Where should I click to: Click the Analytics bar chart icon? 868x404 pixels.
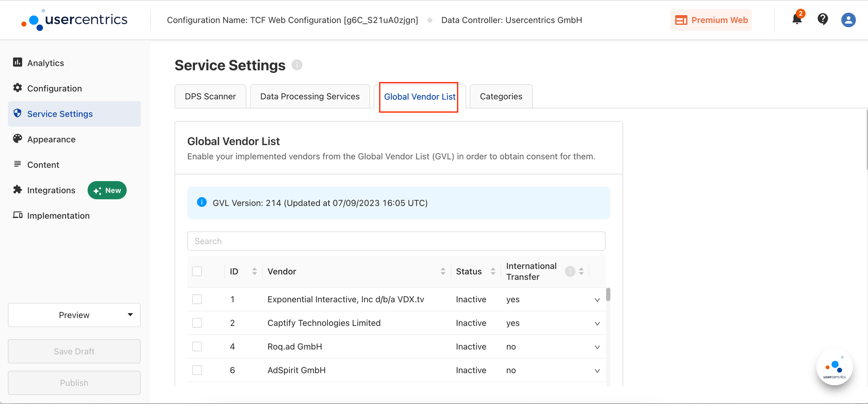point(17,62)
